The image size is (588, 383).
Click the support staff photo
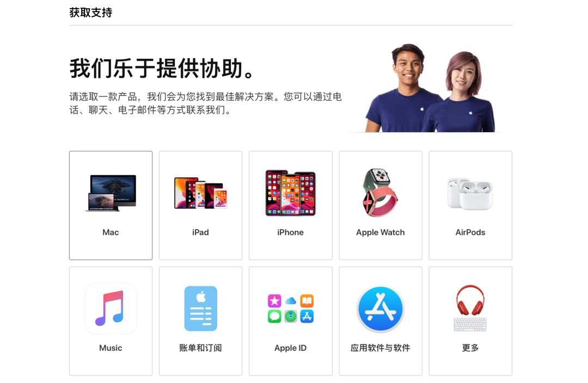point(430,88)
